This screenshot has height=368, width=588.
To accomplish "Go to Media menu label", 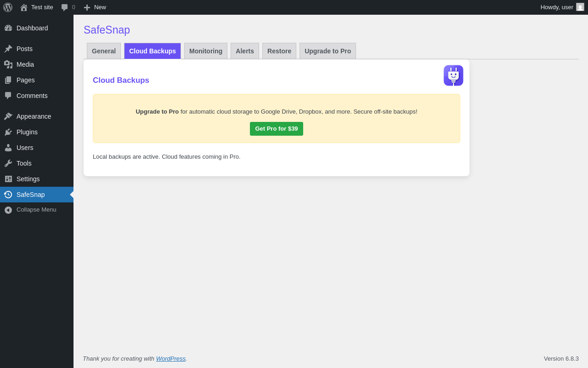I will click(x=25, y=64).
